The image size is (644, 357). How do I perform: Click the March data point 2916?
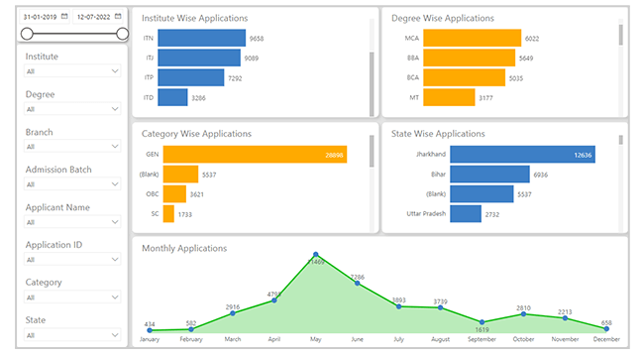point(233,313)
